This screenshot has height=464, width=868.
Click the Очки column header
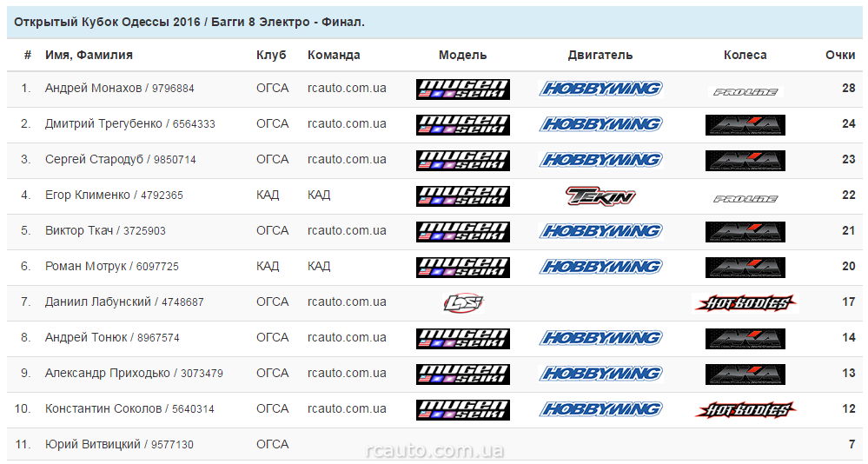839,55
